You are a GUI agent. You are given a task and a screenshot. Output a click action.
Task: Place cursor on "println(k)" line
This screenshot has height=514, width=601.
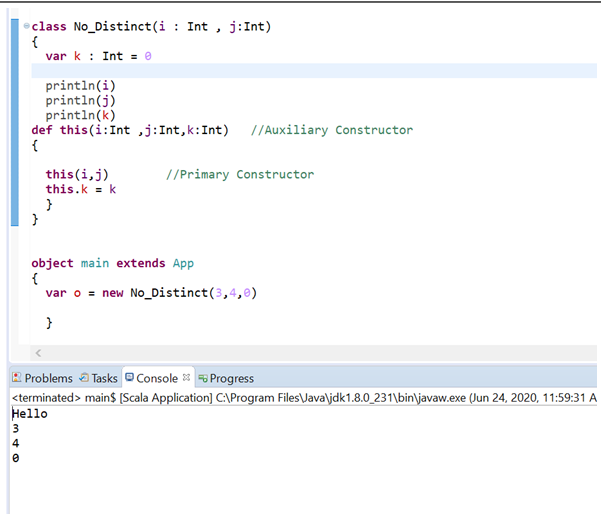click(x=80, y=115)
